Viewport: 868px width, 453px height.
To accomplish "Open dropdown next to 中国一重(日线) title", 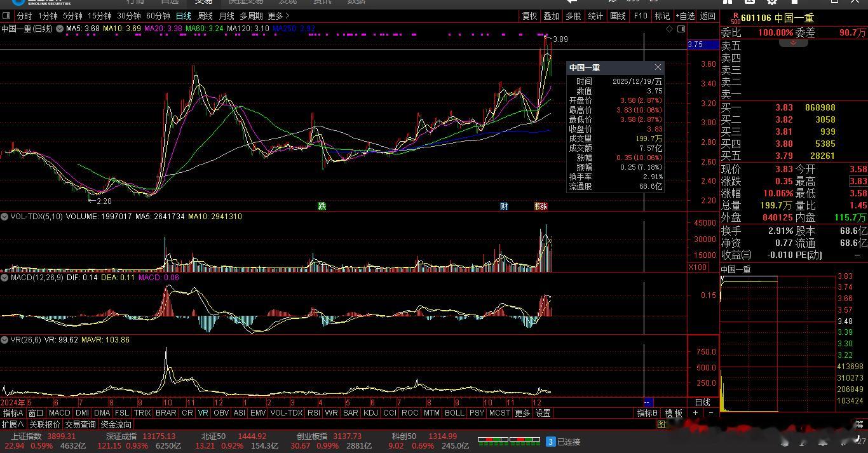I will pyautogui.click(x=60, y=29).
